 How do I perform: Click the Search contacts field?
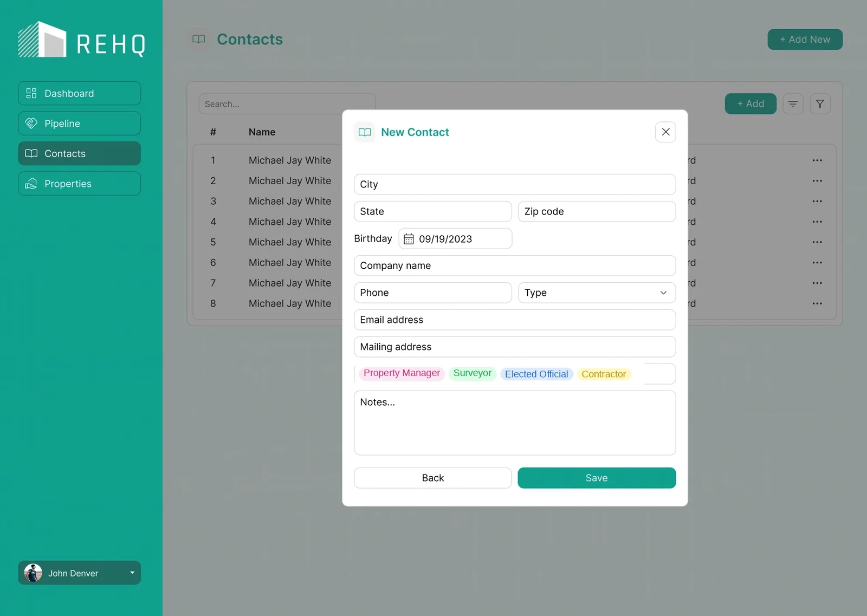pos(287,104)
